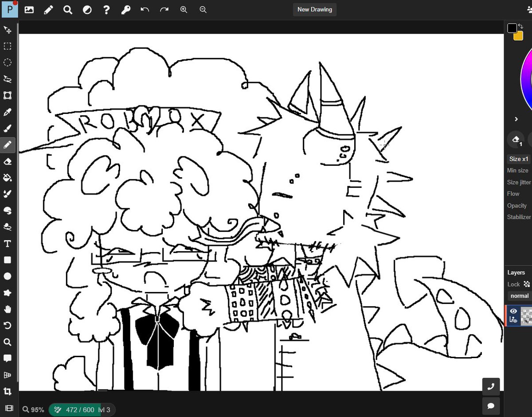Select the Perspective grid tool
Screen dimensions: 532x417
8,375
